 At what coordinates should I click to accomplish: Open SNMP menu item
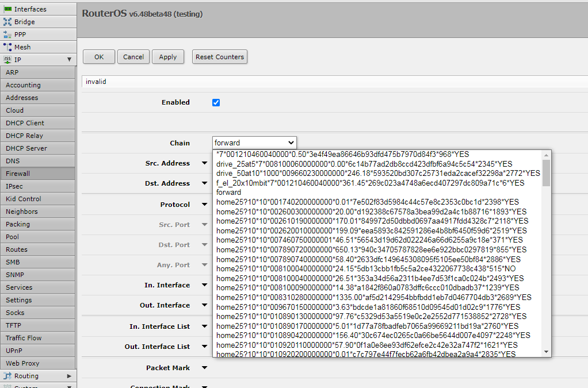coord(38,275)
